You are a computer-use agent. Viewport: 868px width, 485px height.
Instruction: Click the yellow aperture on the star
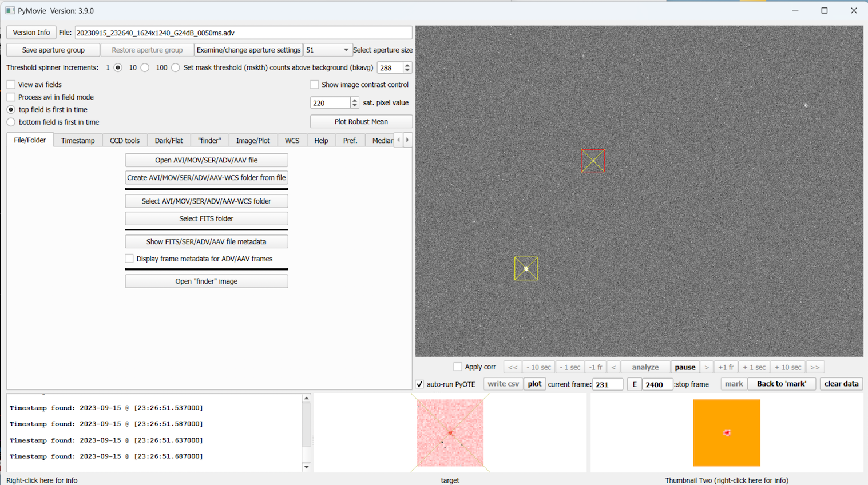click(526, 268)
